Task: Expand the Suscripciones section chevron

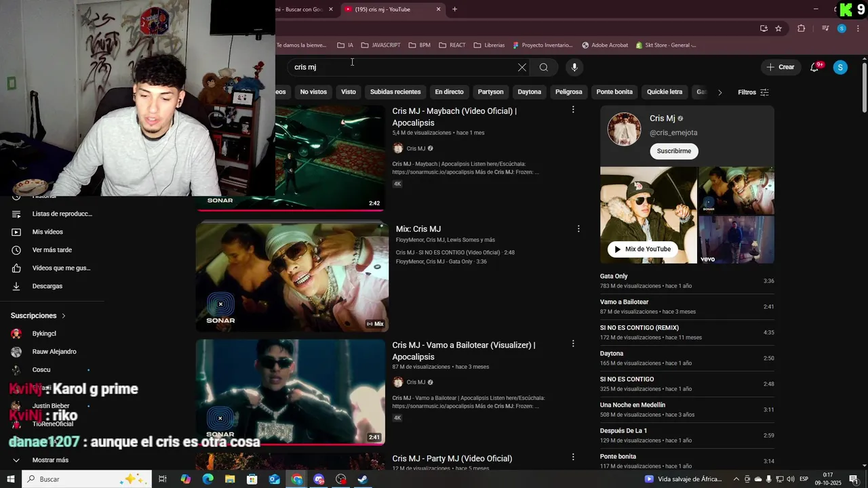Action: pyautogui.click(x=64, y=316)
